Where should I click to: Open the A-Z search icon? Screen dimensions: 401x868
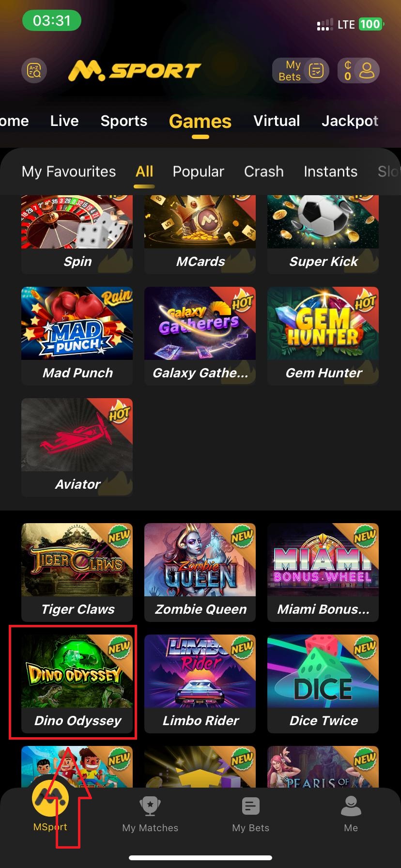[x=34, y=71]
